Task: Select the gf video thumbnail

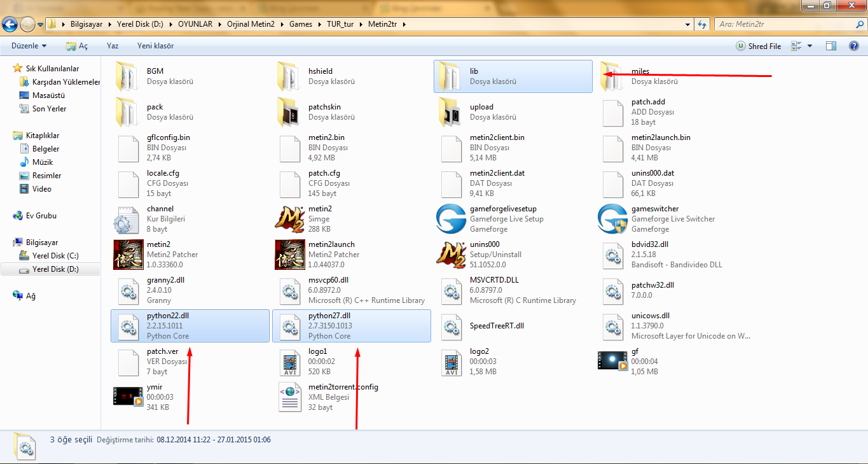Action: coord(613,361)
